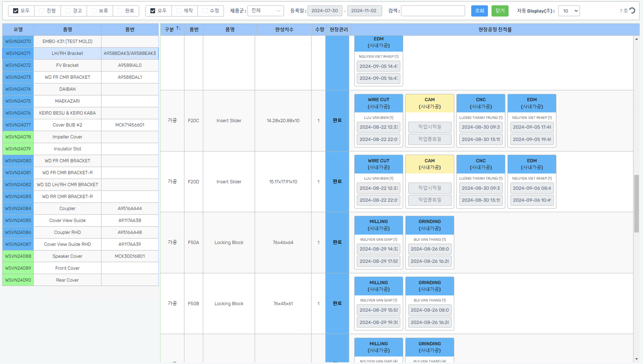The image size is (643, 364).
Task: Click the yellow CAM process header for F20C
Action: [429, 103]
